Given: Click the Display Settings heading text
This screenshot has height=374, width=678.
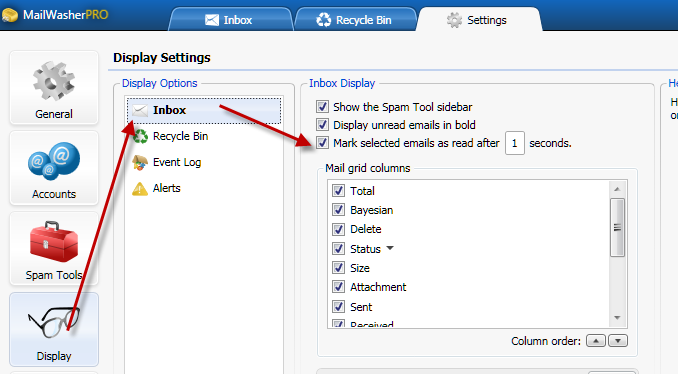Looking at the screenshot, I should [162, 58].
